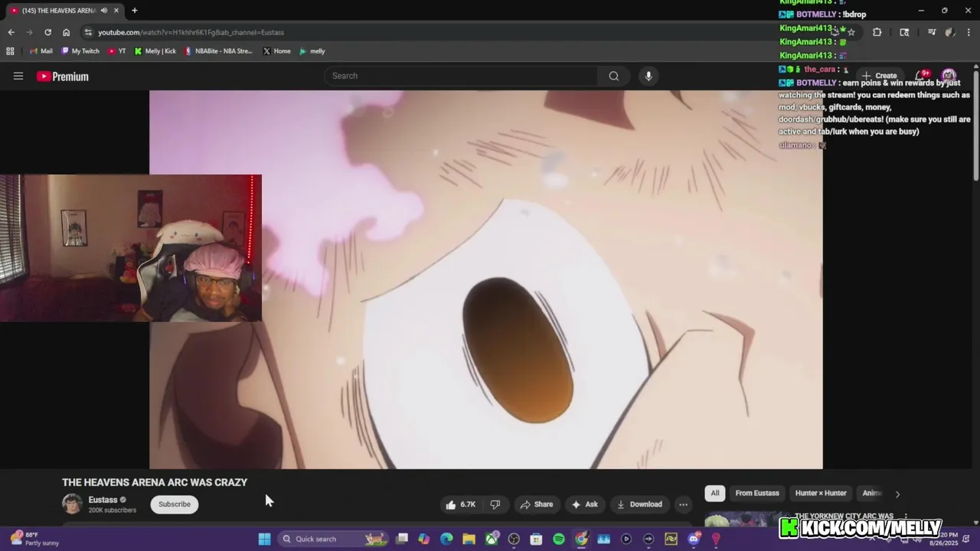Open Xbox app from the taskbar

pyautogui.click(x=492, y=539)
